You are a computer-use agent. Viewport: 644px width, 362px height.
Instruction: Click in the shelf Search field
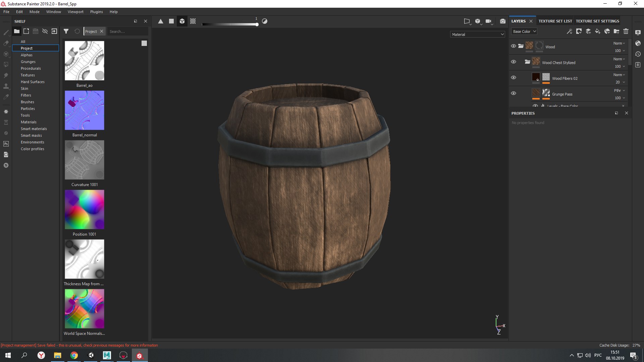click(x=127, y=31)
